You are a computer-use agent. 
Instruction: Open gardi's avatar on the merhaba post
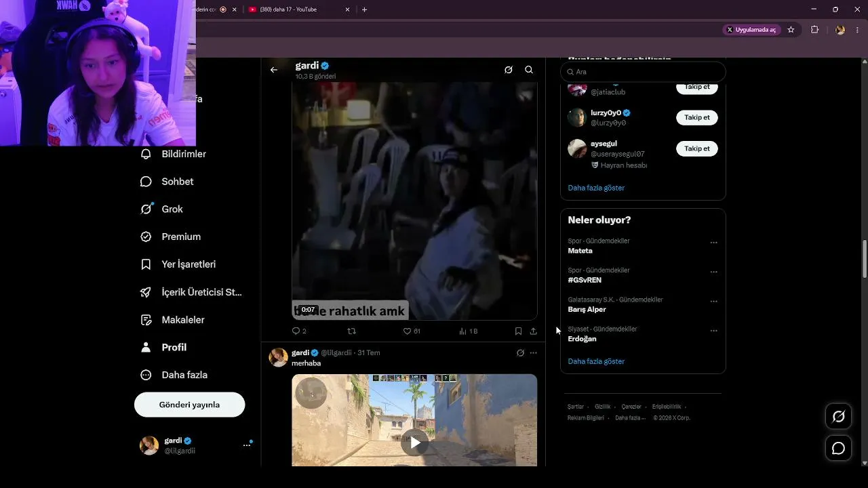tap(279, 357)
